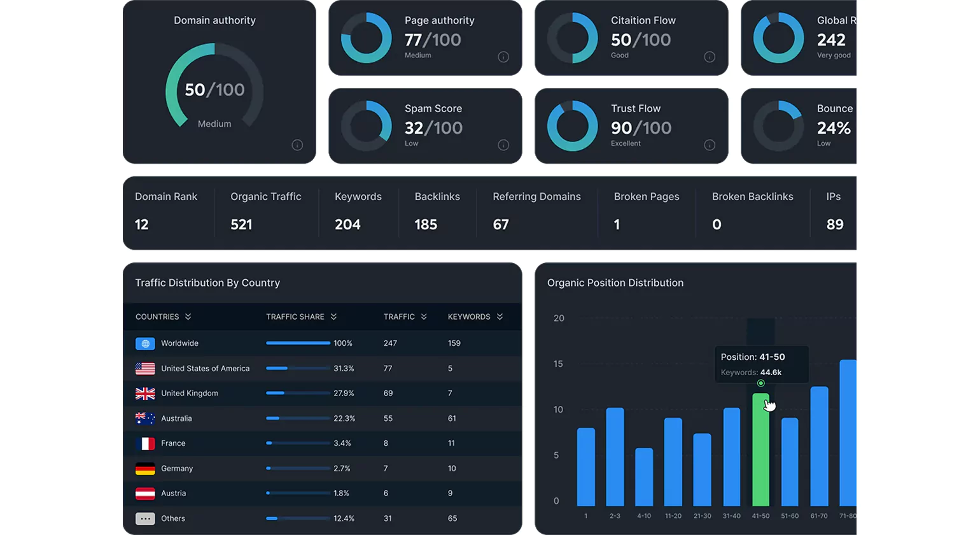
Task: Click the Australia flag icon
Action: (145, 418)
